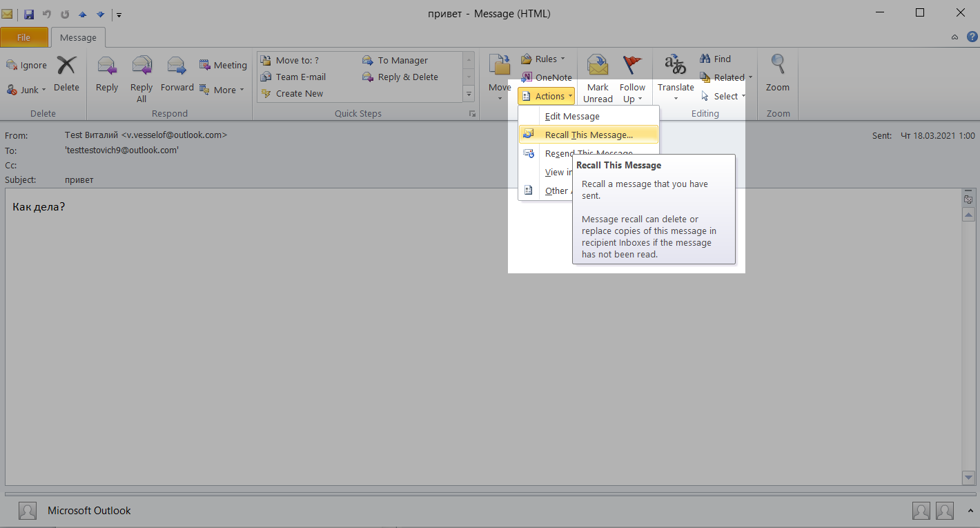980x528 pixels.
Task: Switch to the Message ribbon tab
Action: [x=78, y=37]
